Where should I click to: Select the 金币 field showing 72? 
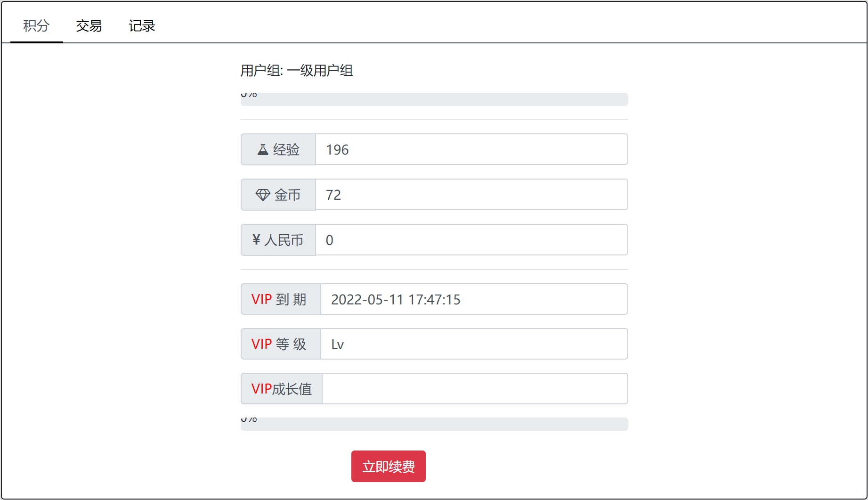coord(471,195)
